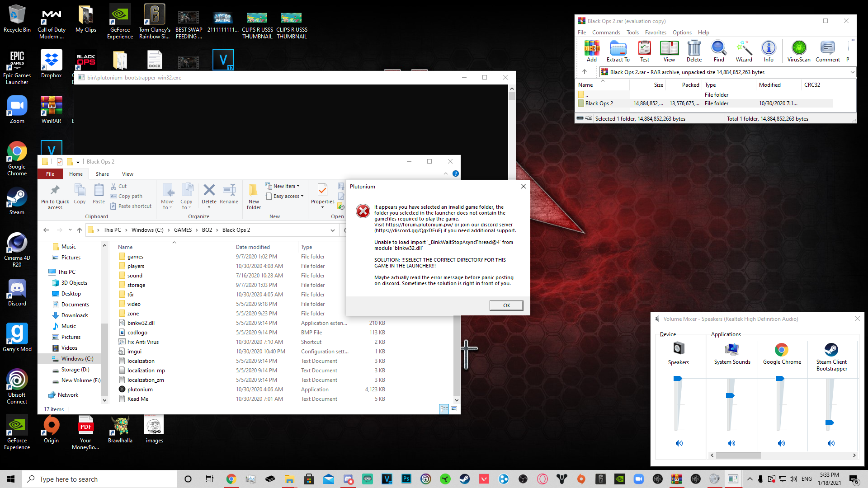The image size is (868, 488).
Task: Open Steam desktop shortcut
Action: point(17,201)
